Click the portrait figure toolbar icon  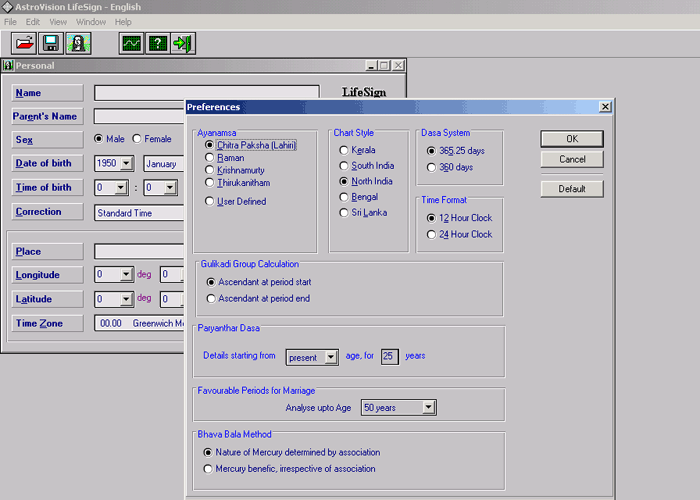(x=78, y=43)
